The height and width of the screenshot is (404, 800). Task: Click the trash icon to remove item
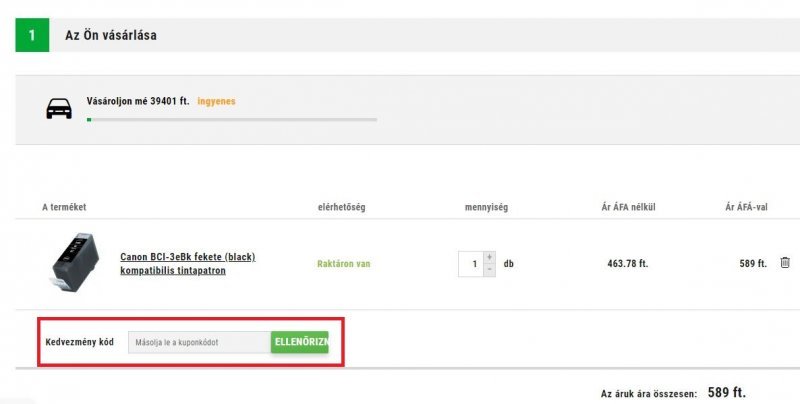785,263
